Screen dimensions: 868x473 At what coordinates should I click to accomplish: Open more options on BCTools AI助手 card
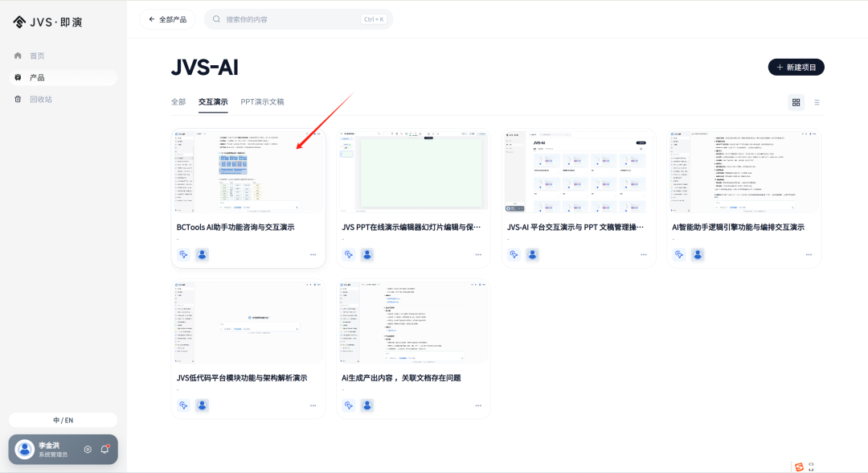pyautogui.click(x=313, y=255)
